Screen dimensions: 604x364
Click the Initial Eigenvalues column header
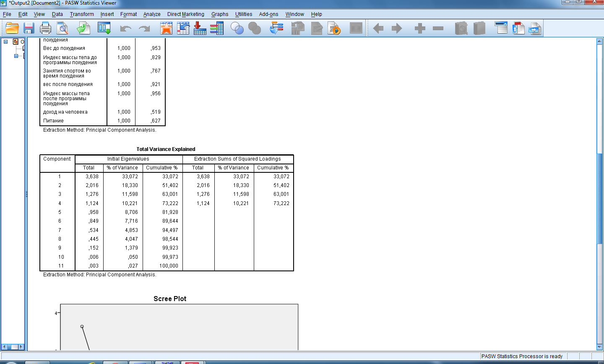[128, 159]
